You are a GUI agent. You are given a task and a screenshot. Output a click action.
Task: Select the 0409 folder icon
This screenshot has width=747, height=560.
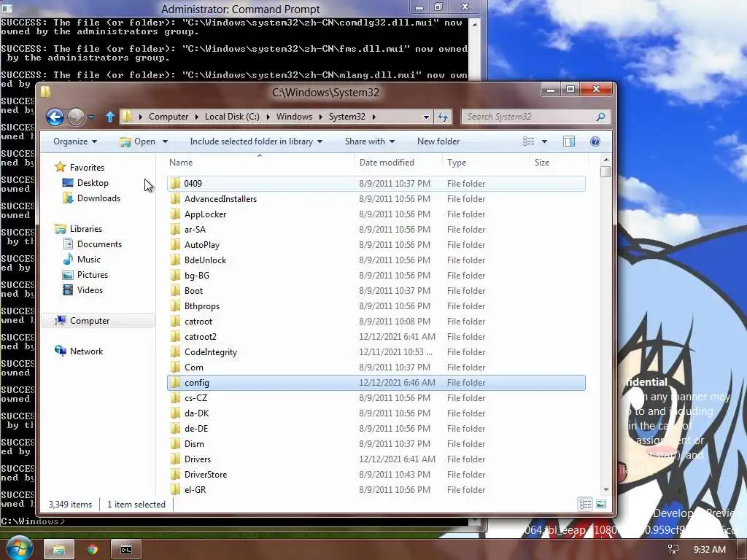pos(175,183)
